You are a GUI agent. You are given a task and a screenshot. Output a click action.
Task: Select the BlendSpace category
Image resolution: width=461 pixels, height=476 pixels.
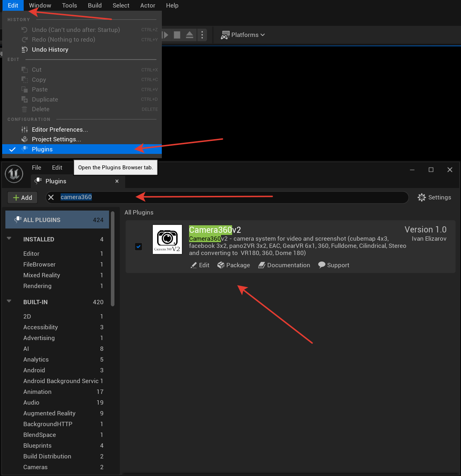(x=57, y=435)
